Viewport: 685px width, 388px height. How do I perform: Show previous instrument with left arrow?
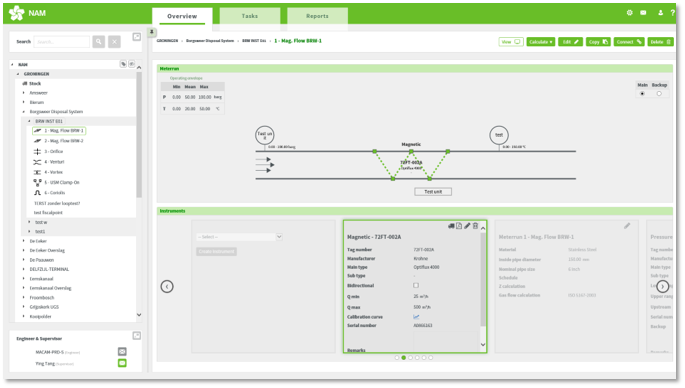(167, 287)
